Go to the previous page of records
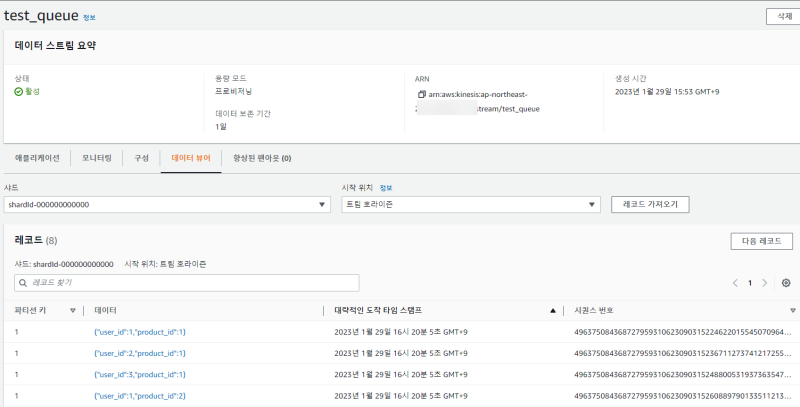This screenshot has height=407, width=800. [x=735, y=283]
